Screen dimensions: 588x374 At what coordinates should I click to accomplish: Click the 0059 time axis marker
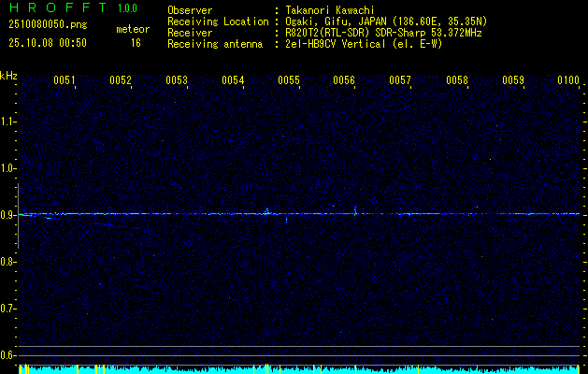pos(513,80)
